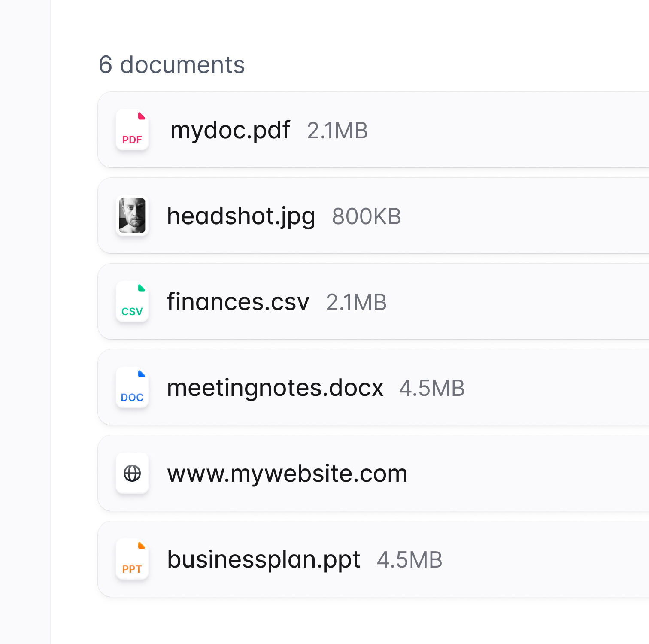Click the orange PPT file icon
This screenshot has width=649, height=644.
132,559
